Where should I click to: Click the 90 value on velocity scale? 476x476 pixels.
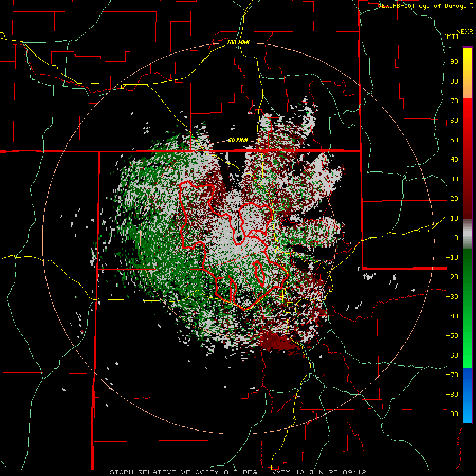pyautogui.click(x=454, y=62)
